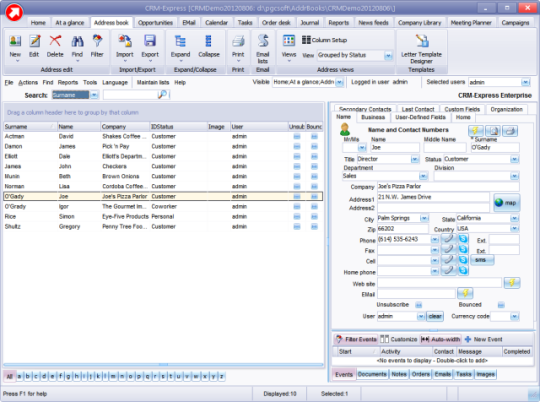Viewport: 540px width, 402px height.
Task: Click Auto-width button
Action: point(440,339)
